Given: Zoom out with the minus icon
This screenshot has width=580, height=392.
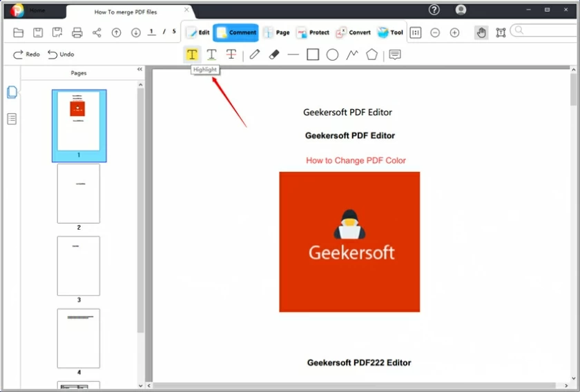Looking at the screenshot, I should 435,32.
